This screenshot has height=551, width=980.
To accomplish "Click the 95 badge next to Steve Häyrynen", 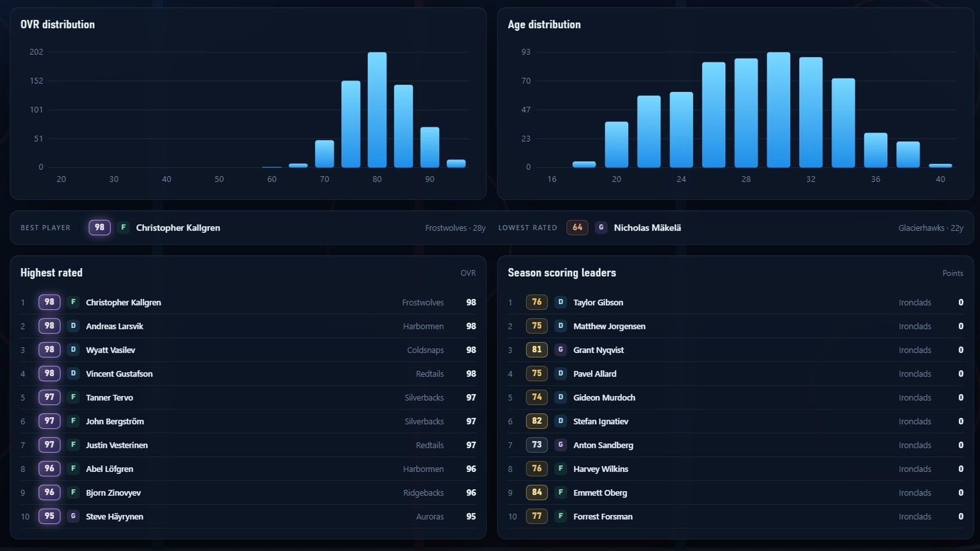I will (50, 516).
